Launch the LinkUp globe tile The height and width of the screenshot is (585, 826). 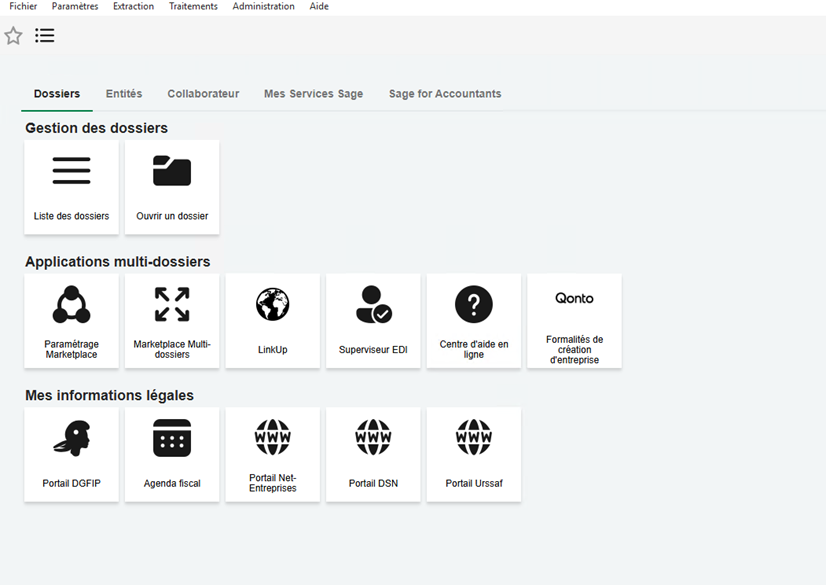(273, 321)
